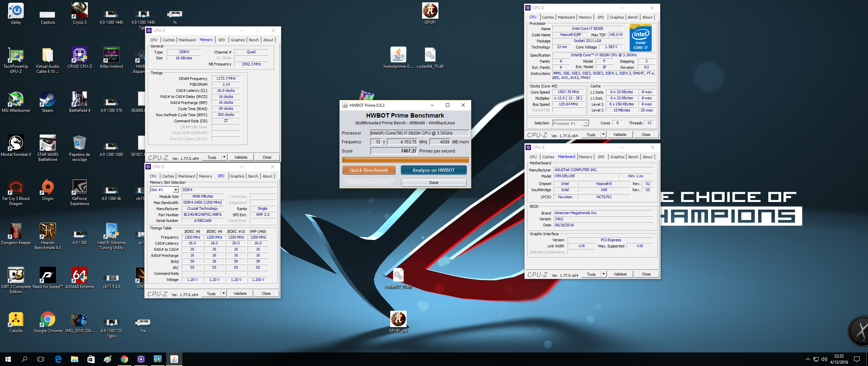This screenshot has height=366, width=868.
Task: Open STAR WARS Battlefront icon
Action: [x=47, y=148]
